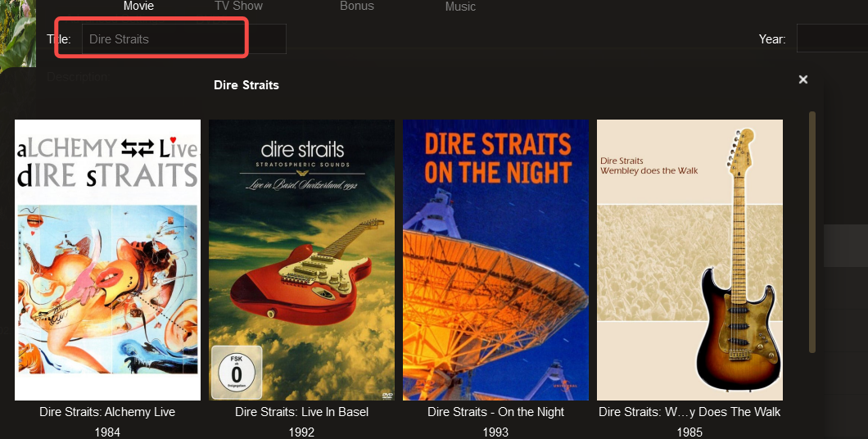Click the 1984 year label
Viewport: 868px width, 439px height.
click(x=107, y=432)
